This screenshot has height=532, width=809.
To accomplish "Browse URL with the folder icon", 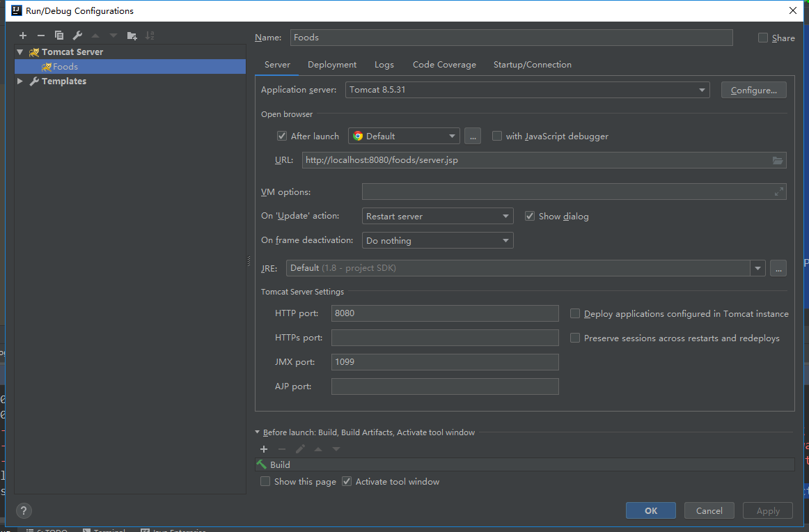I will [778, 160].
